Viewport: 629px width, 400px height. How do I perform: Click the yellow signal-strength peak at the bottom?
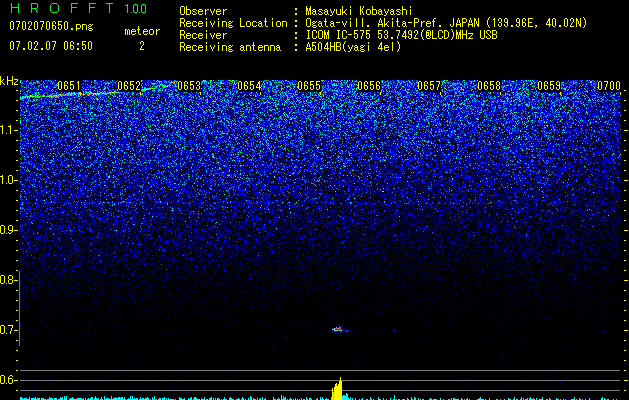click(337, 389)
